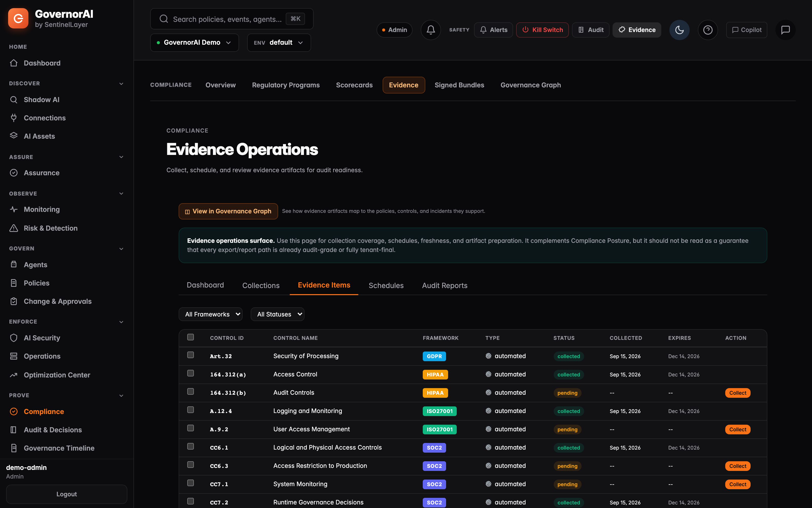Click the power icon on Kill Switch
This screenshot has height=508, width=812.
click(x=526, y=29)
